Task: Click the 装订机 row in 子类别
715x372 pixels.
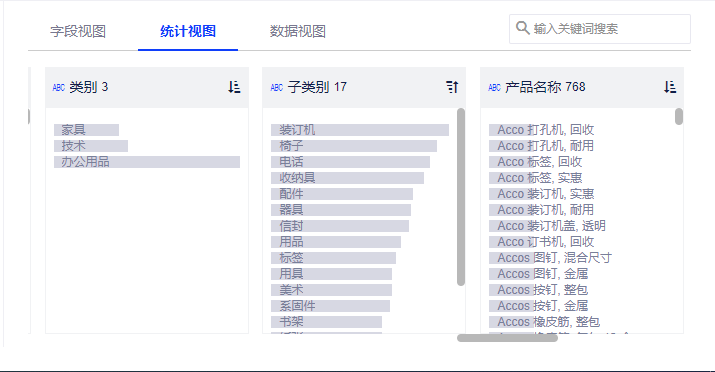Action: (360, 130)
